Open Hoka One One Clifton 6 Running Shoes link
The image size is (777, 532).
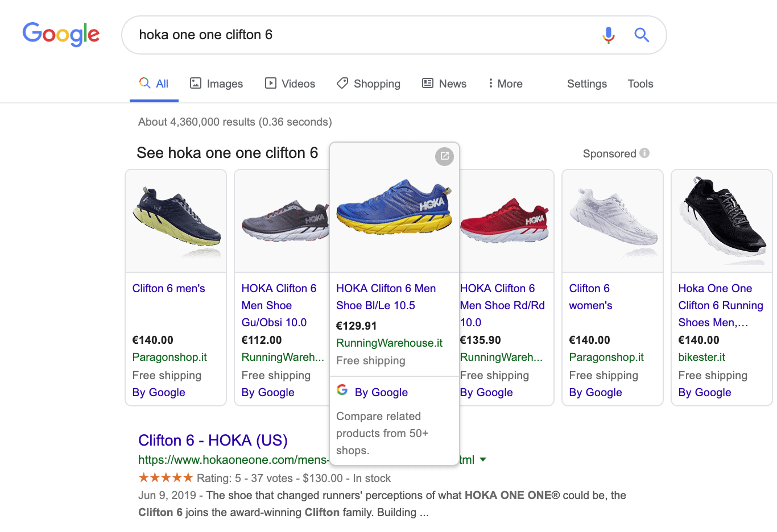[x=721, y=305]
